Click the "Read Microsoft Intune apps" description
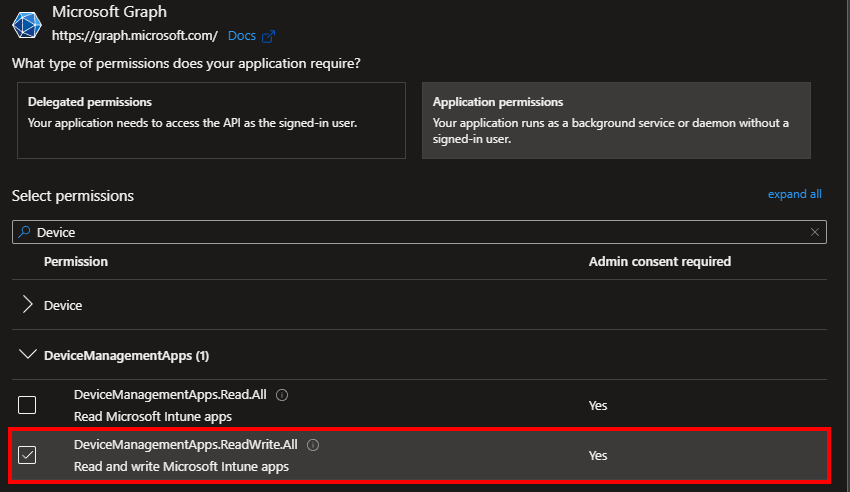850x492 pixels. [153, 416]
